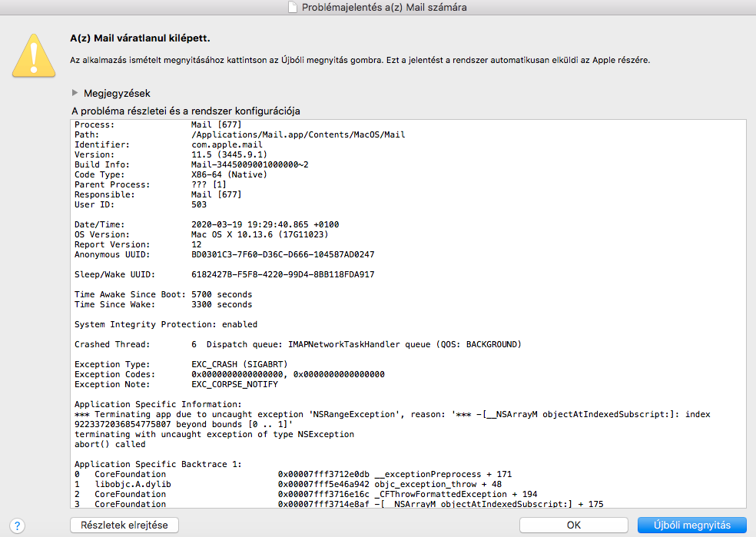Screen dimensions: 756x537
Task: Click exception type EXC_CRASH (SIGABRT)
Action: coord(239,364)
